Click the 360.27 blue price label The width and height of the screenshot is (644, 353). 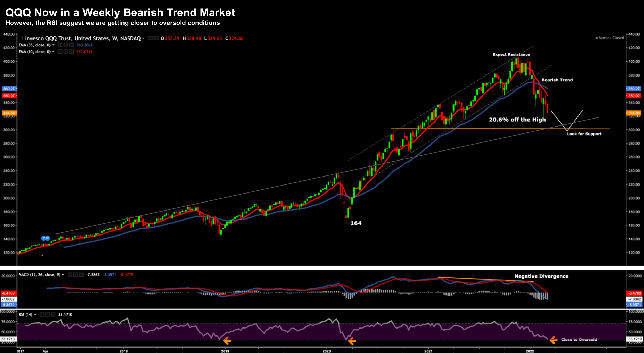tap(9, 89)
